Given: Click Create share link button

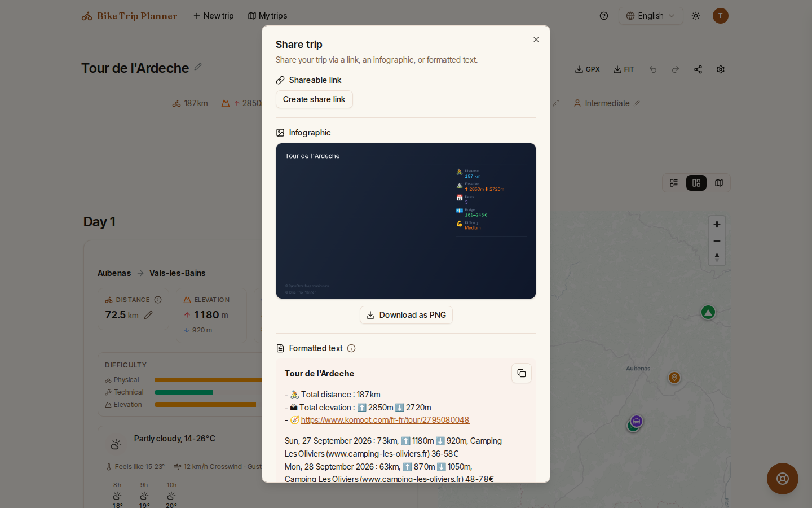Looking at the screenshot, I should click(x=314, y=99).
